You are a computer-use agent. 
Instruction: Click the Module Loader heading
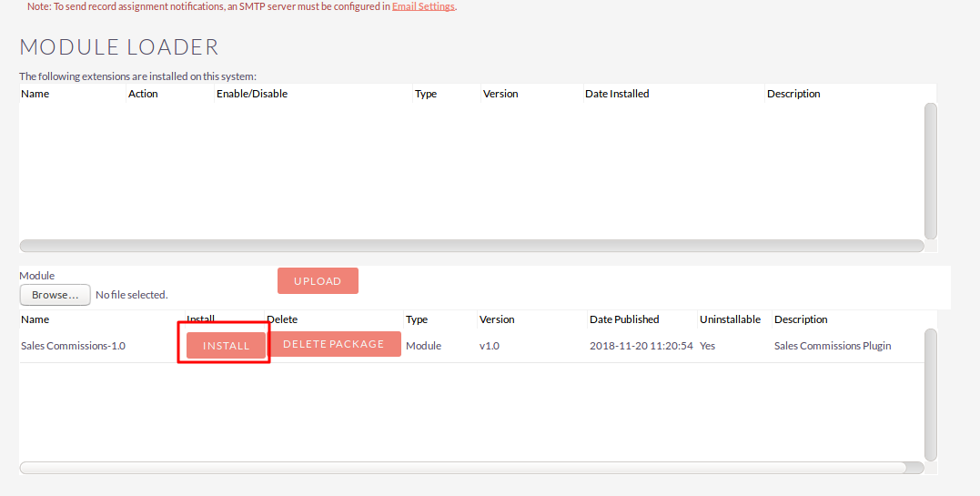119,47
